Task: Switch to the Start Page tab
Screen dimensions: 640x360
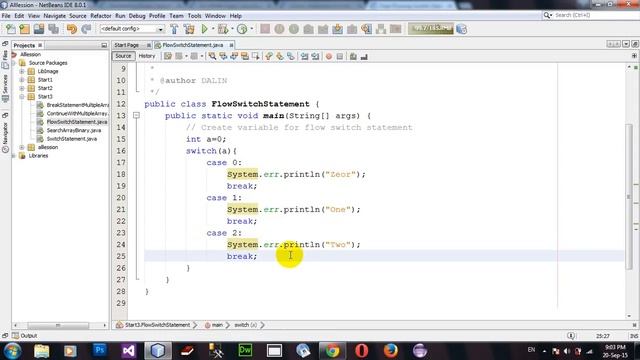Action: pos(127,45)
